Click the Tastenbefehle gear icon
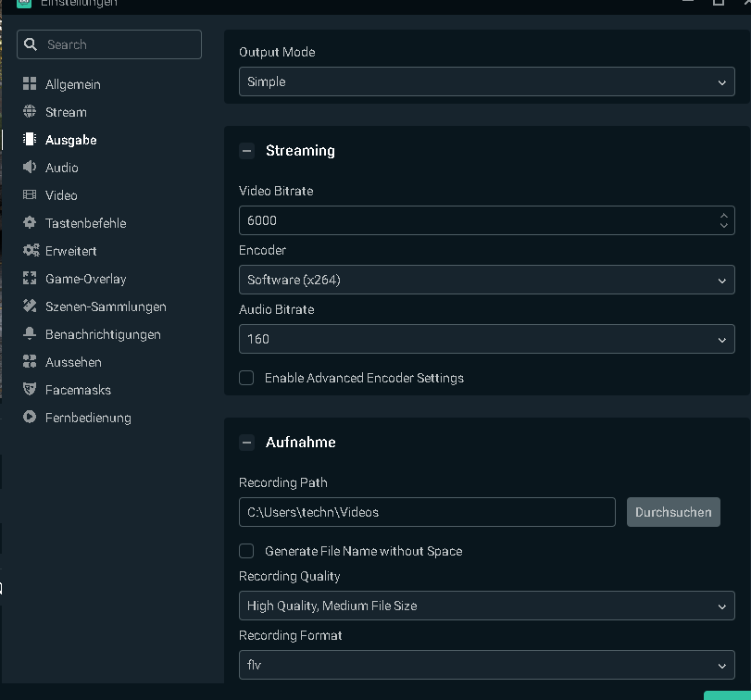The image size is (751, 700). pos(30,223)
